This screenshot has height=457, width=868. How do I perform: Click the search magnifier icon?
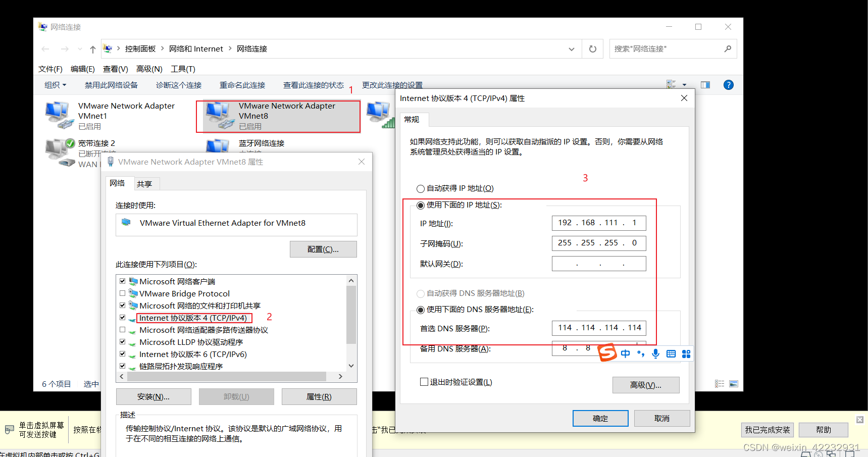click(728, 49)
